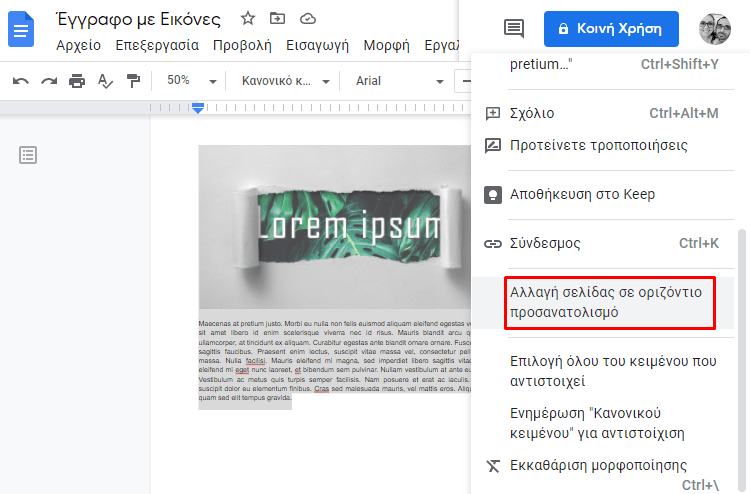
Task: Click the context menu scrollbar
Action: coord(742,359)
